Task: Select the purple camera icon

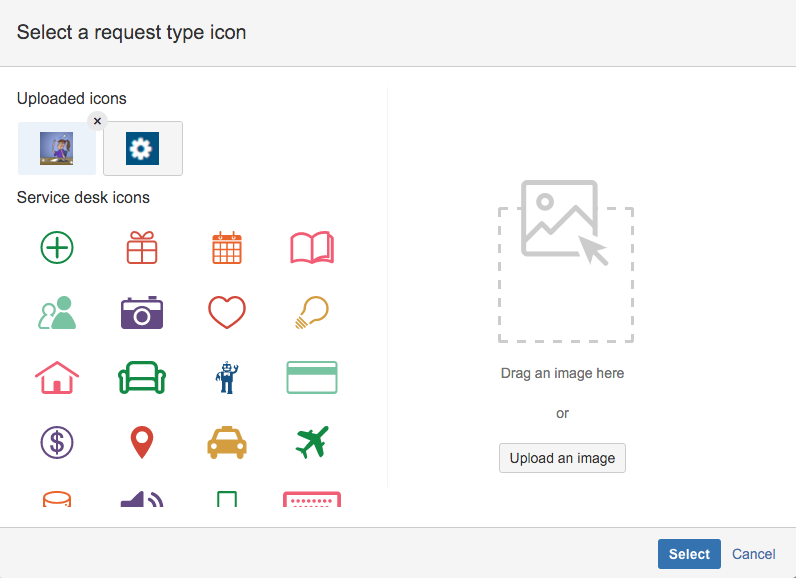Action: (142, 313)
